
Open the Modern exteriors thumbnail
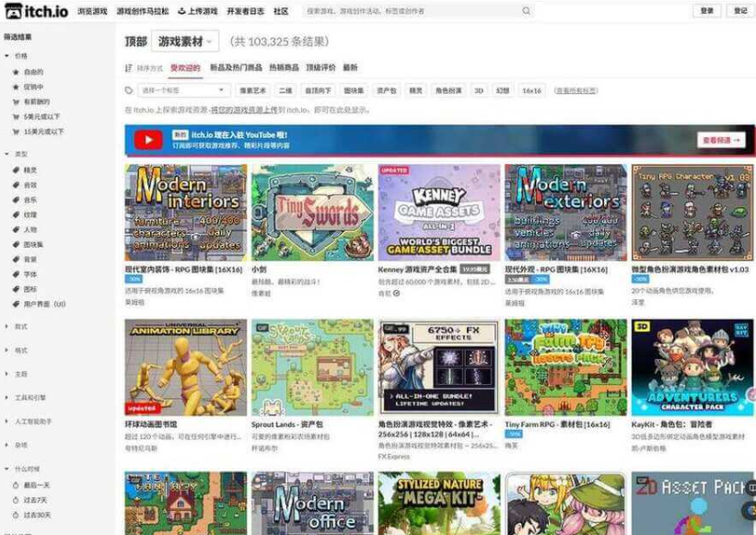[x=566, y=213]
